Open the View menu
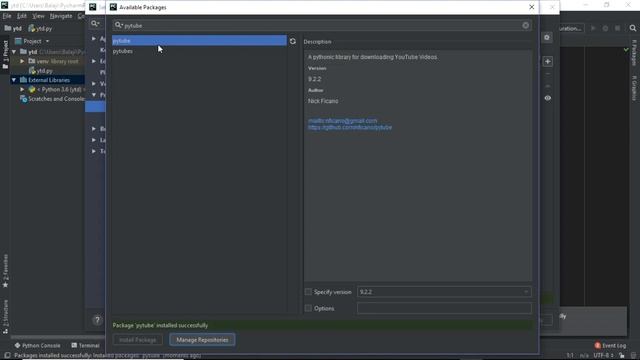This screenshot has height=360, width=640. 38,16
